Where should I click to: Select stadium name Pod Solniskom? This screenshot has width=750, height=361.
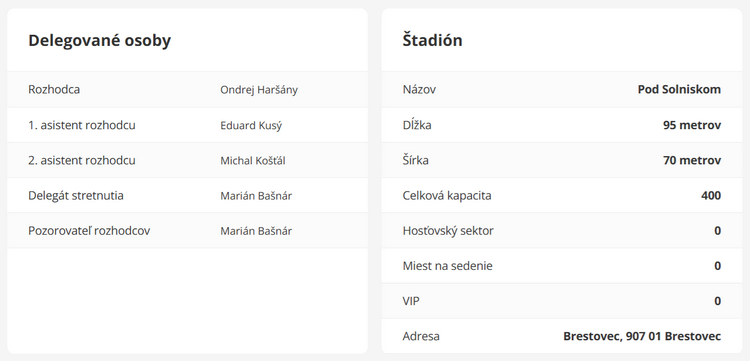tap(679, 89)
